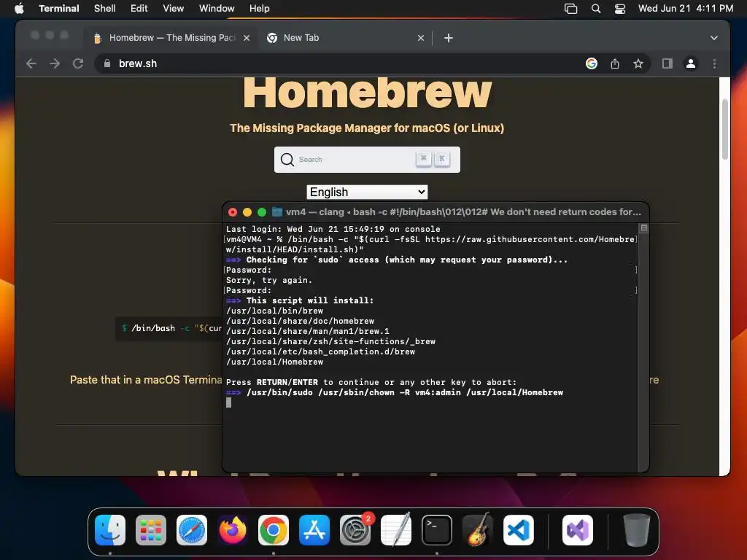Launch GarageBand from the Dock
747x560 pixels.
click(x=478, y=530)
